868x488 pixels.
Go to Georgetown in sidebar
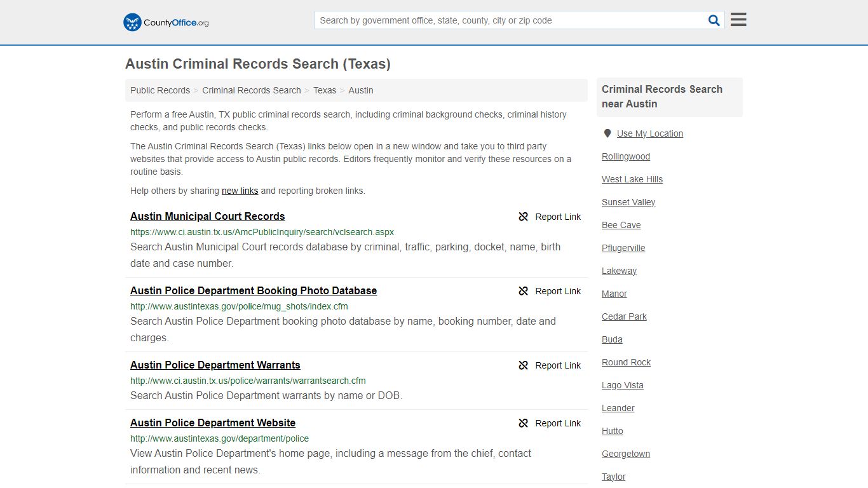coord(626,454)
